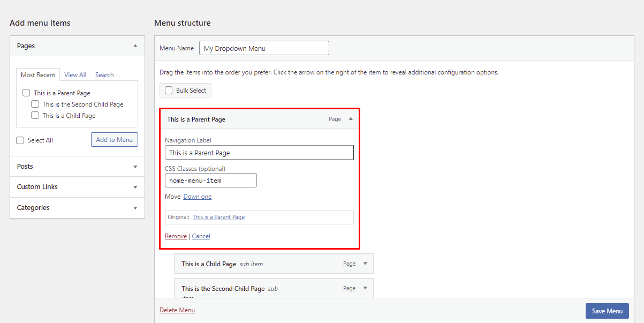The height and width of the screenshot is (323, 644).
Task: Expand the Second Child Page item options
Action: [x=366, y=288]
